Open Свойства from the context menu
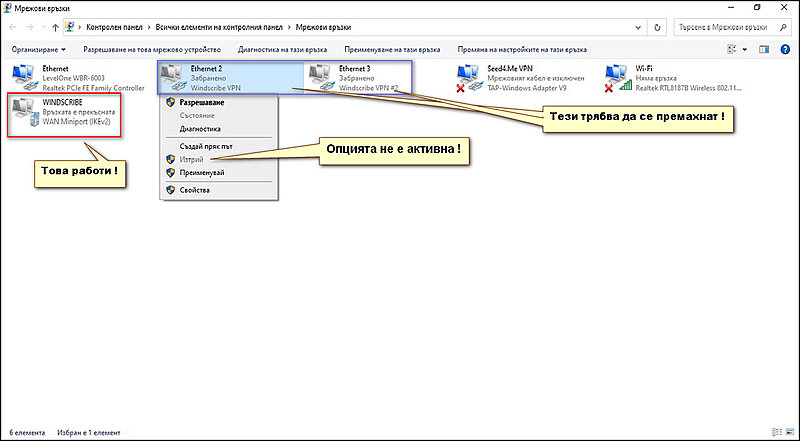800x441 pixels. coord(193,190)
